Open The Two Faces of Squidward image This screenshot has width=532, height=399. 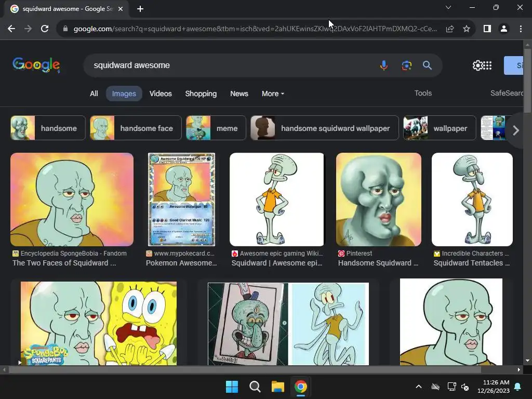[72, 199]
